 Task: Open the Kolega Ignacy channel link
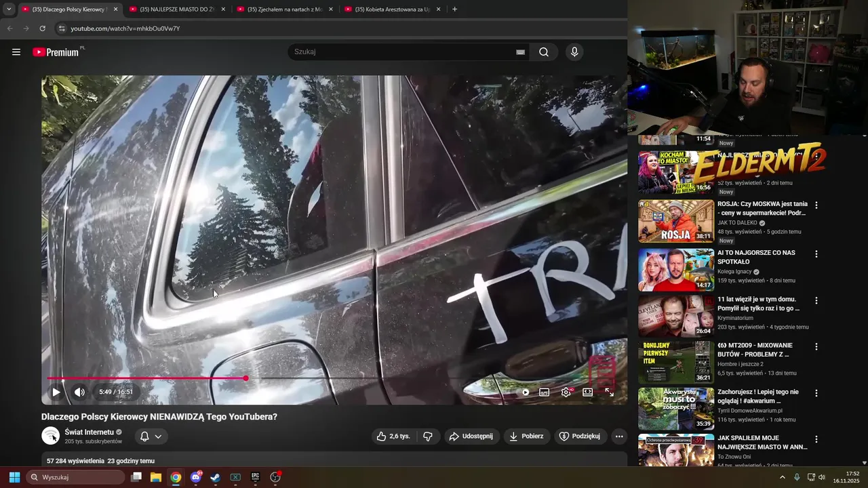click(734, 272)
